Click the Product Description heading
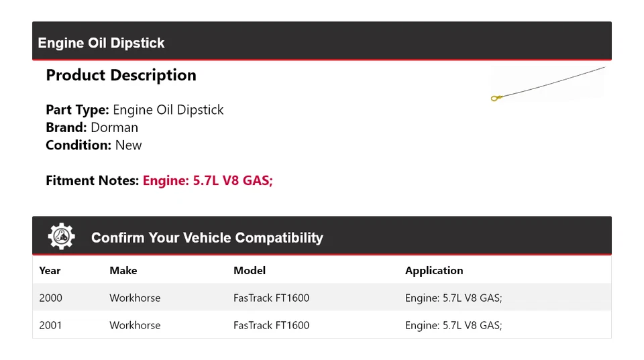644x360 pixels. point(121,75)
